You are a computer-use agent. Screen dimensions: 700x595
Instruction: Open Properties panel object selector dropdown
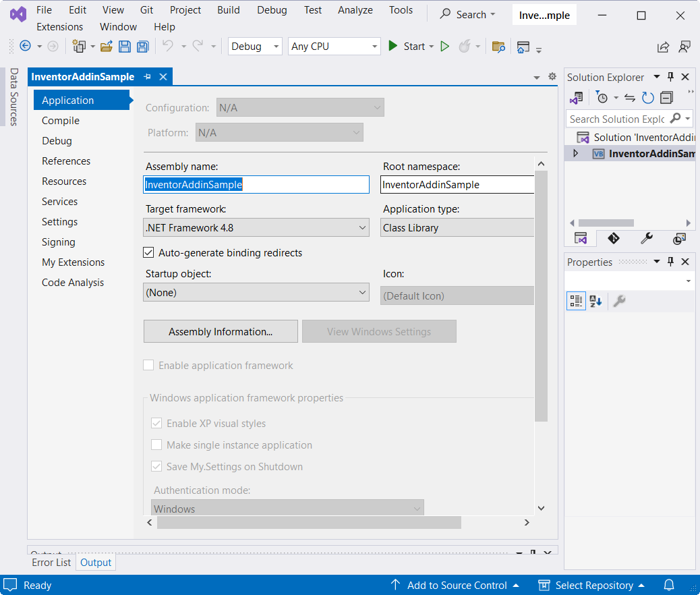point(688,281)
